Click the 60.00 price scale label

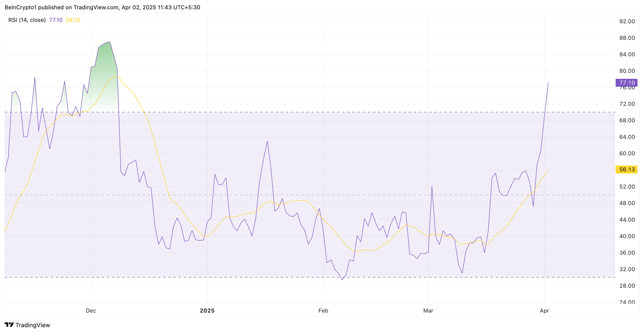627,153
